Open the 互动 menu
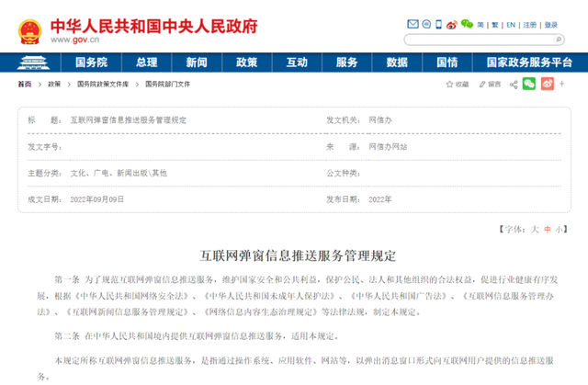This screenshot has height=385, width=588. point(297,62)
